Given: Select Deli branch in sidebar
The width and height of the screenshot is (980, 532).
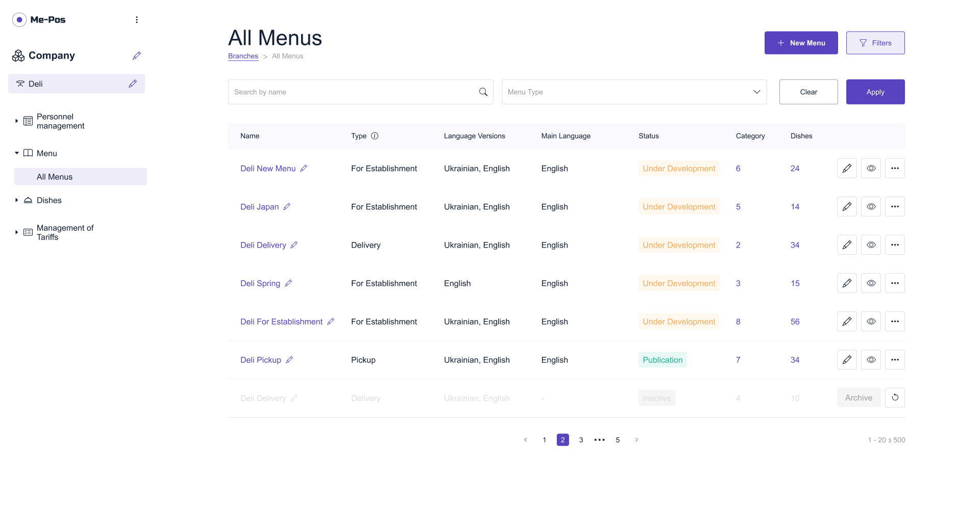Looking at the screenshot, I should pyautogui.click(x=77, y=84).
